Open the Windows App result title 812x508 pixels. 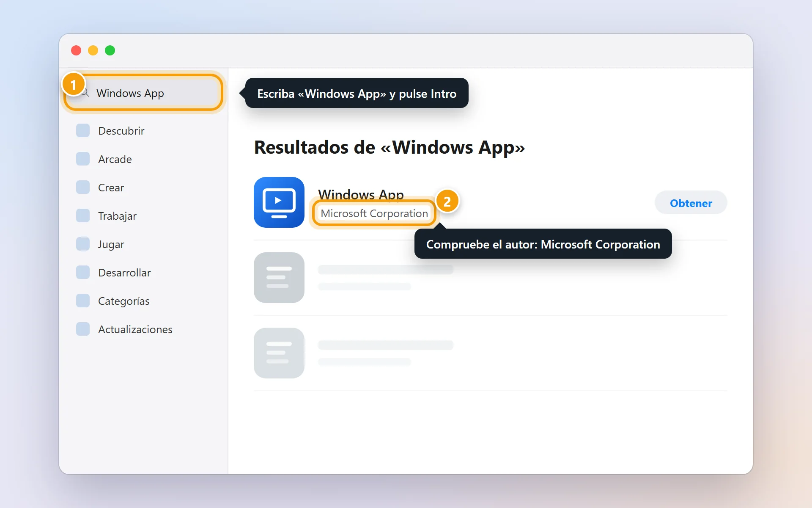point(361,194)
